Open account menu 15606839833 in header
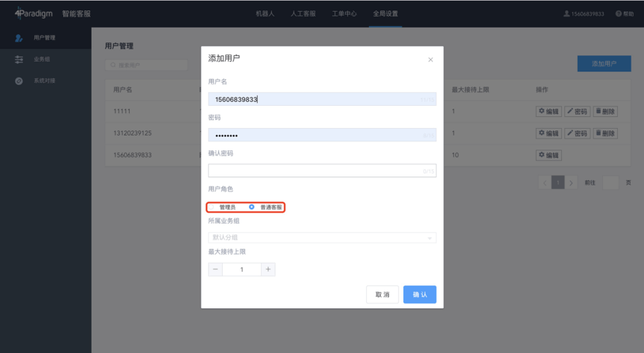The height and width of the screenshot is (353, 644). 584,14
